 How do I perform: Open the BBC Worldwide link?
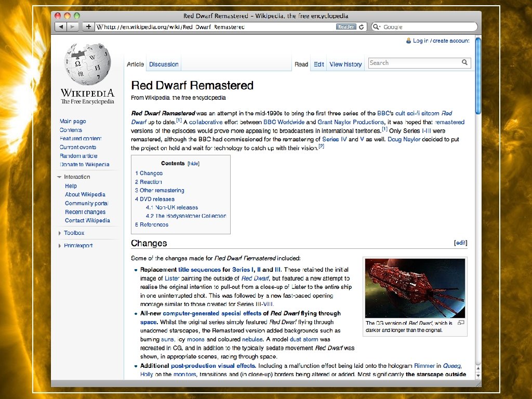284,122
